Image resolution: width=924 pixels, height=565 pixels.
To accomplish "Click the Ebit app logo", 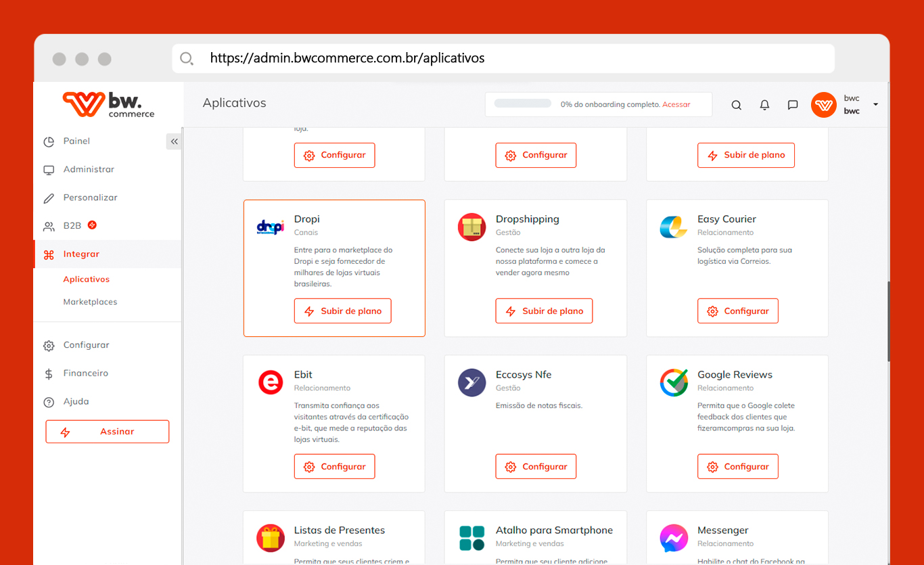I will [271, 382].
